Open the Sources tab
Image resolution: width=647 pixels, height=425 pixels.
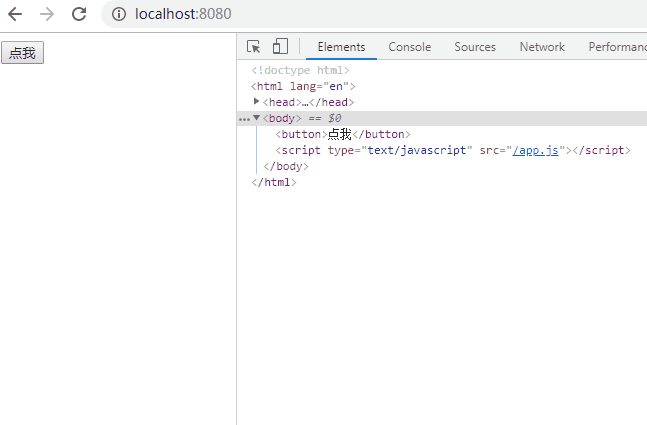475,47
